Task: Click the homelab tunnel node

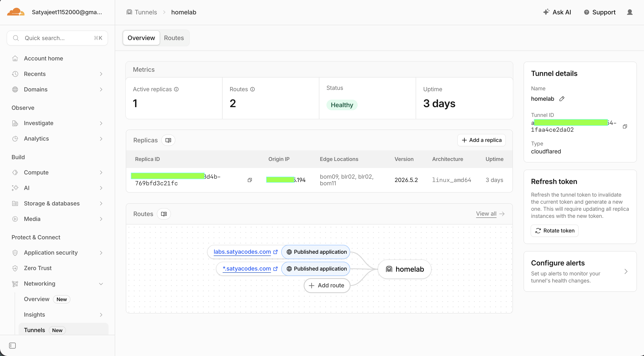Action: point(405,269)
